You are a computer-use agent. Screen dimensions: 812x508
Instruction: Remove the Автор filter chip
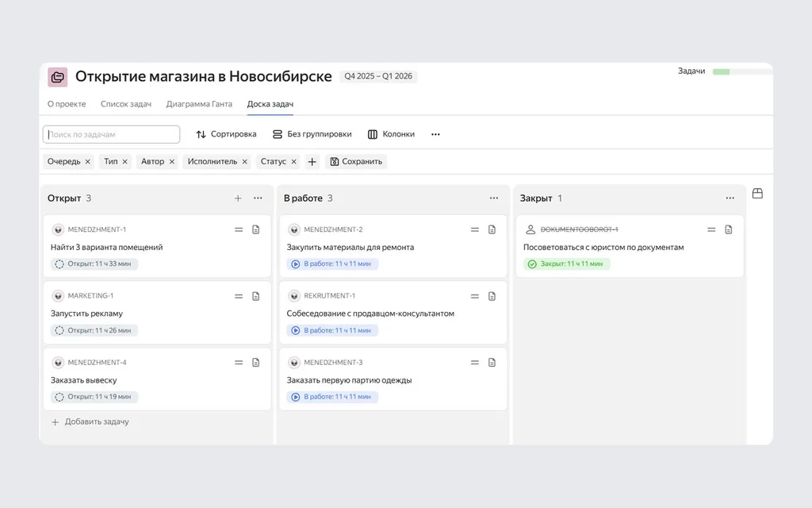pos(172,162)
